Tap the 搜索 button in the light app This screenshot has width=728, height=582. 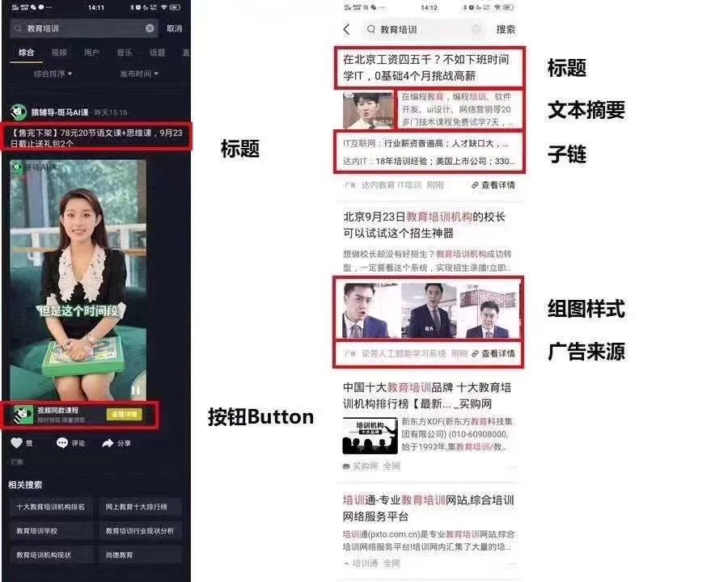[506, 29]
